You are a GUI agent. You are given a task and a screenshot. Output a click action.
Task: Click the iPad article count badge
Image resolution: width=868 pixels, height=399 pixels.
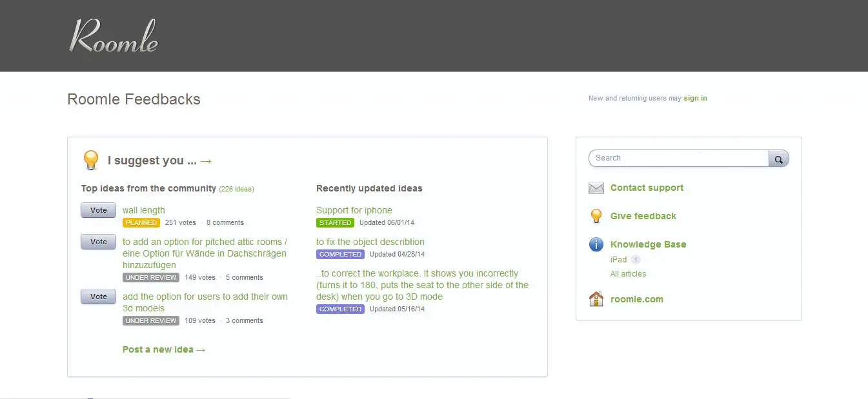[x=636, y=260]
